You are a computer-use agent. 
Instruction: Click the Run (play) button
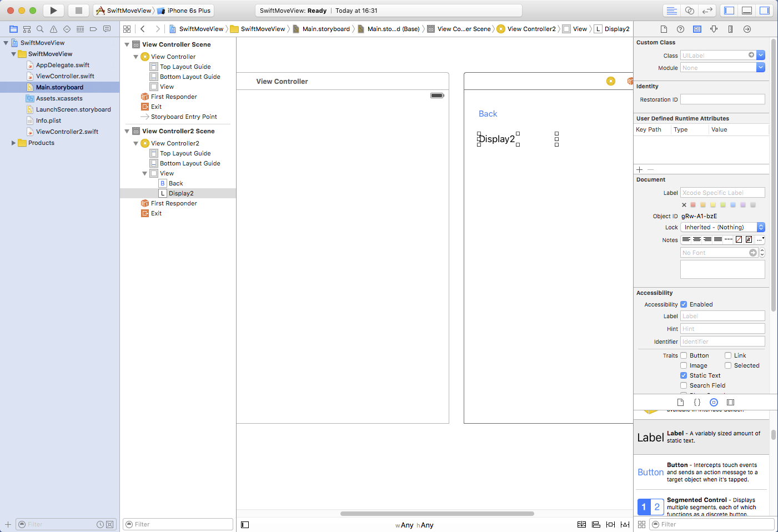[53, 11]
